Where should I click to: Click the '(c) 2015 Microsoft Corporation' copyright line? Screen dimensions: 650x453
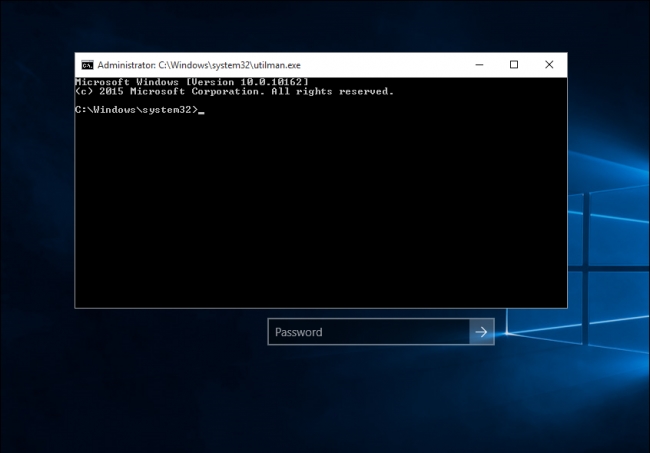coord(234,91)
